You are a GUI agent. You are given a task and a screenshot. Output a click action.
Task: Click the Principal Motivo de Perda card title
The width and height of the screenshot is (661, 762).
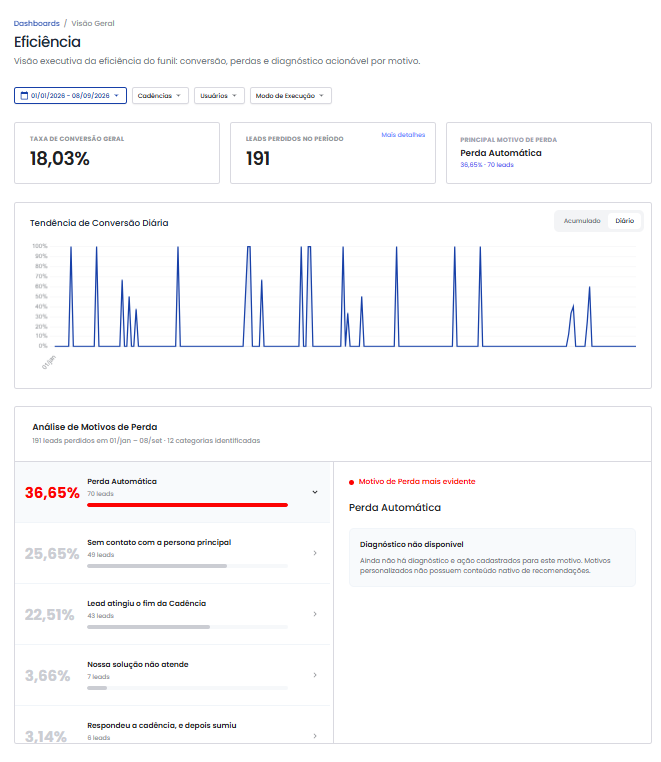[x=508, y=139]
